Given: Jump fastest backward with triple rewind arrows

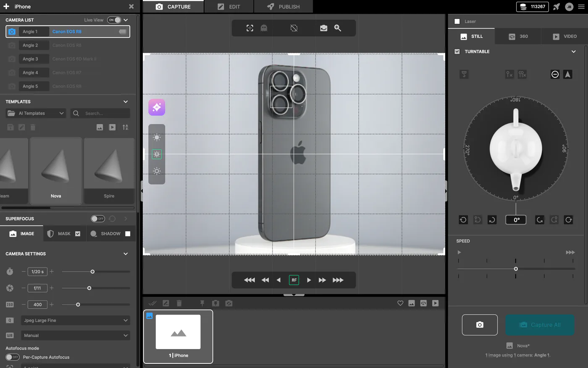Looking at the screenshot, I should [249, 280].
